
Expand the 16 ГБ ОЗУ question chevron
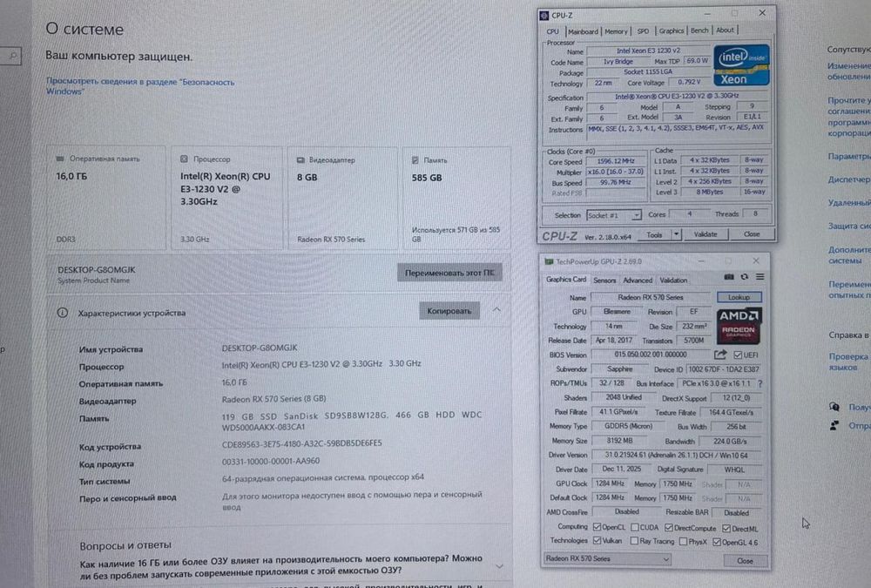pyautogui.click(x=499, y=565)
